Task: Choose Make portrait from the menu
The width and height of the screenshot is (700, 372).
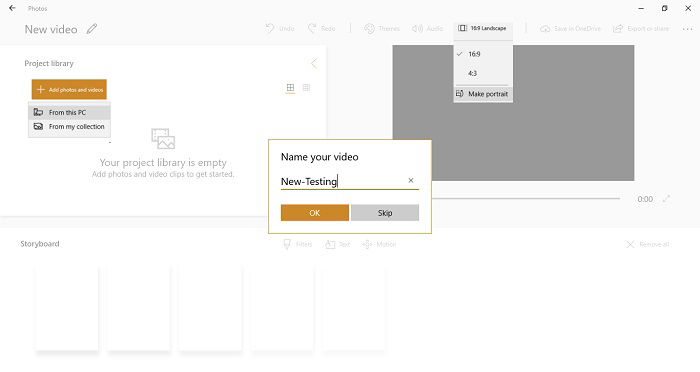Action: click(x=483, y=94)
